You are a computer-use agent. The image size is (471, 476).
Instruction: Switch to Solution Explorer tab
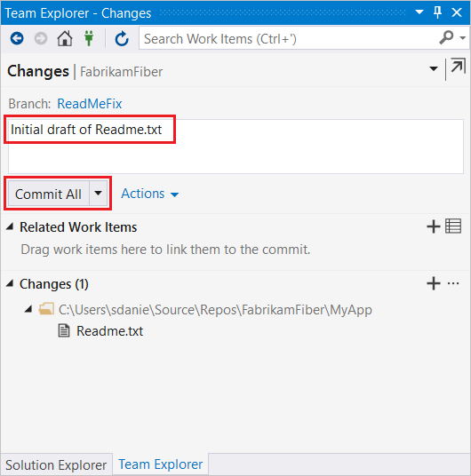(56, 464)
